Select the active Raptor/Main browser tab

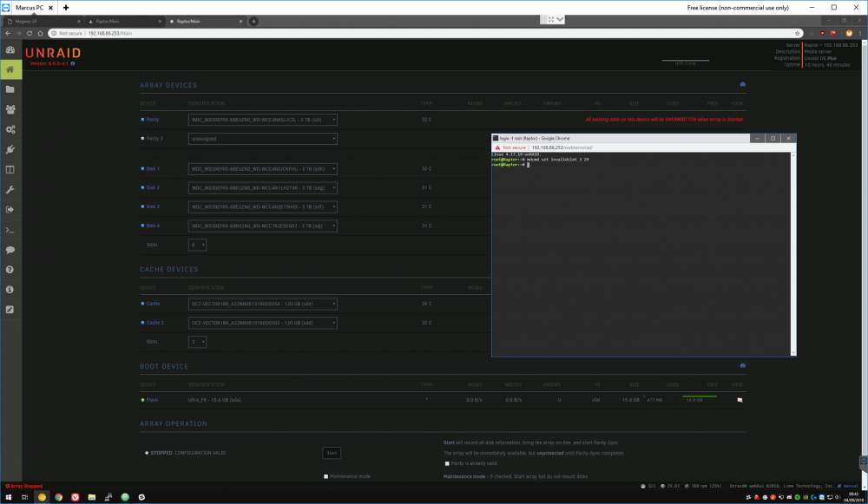[206, 21]
